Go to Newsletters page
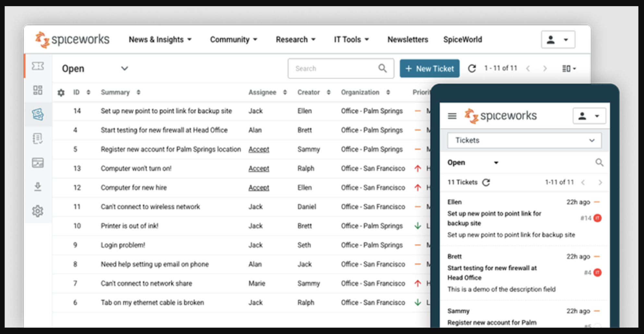Viewport: 644px width, 334px height. (408, 40)
